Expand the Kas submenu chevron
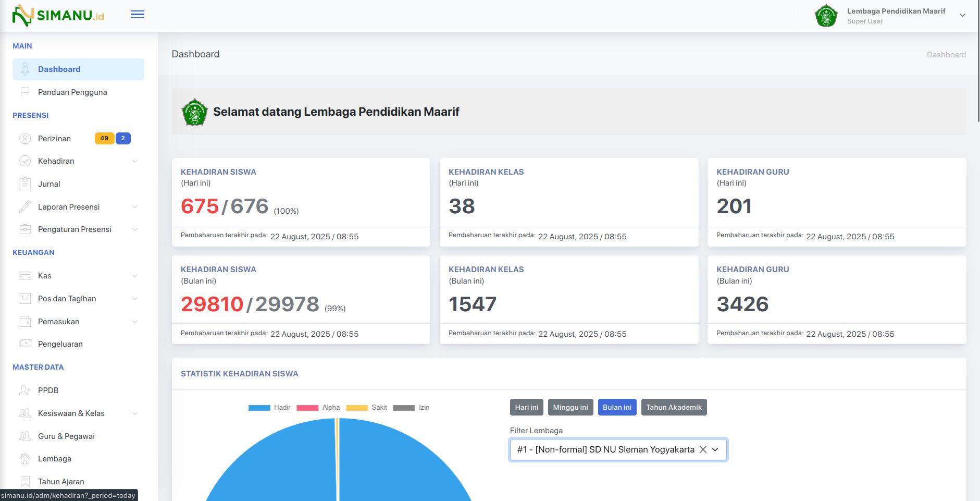 coord(135,276)
